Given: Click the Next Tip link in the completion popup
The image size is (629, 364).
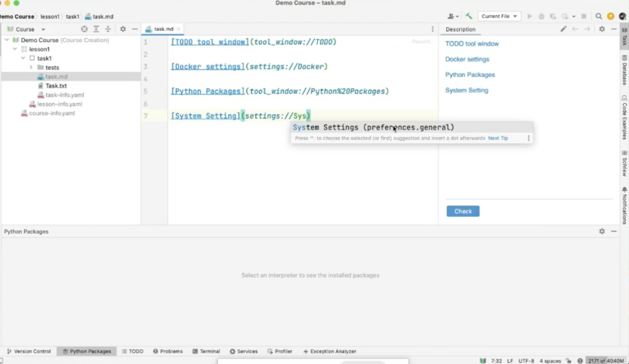Looking at the screenshot, I should [x=498, y=138].
